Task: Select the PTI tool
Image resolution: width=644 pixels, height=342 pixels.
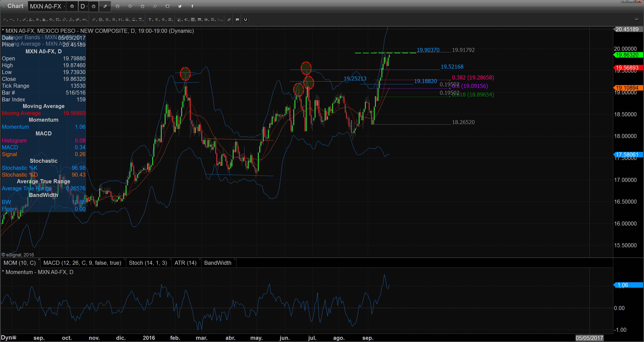Action: click(x=213, y=20)
